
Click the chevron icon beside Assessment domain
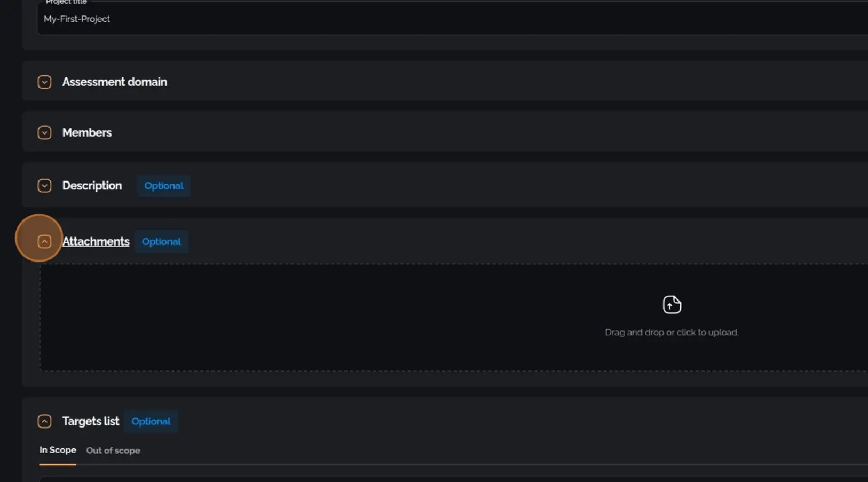(x=44, y=82)
